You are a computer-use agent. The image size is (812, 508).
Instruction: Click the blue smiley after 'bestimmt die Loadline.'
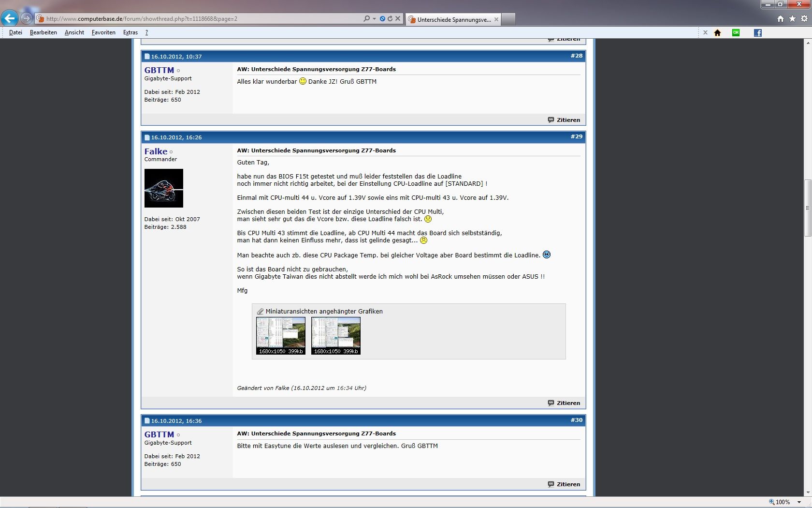click(547, 254)
